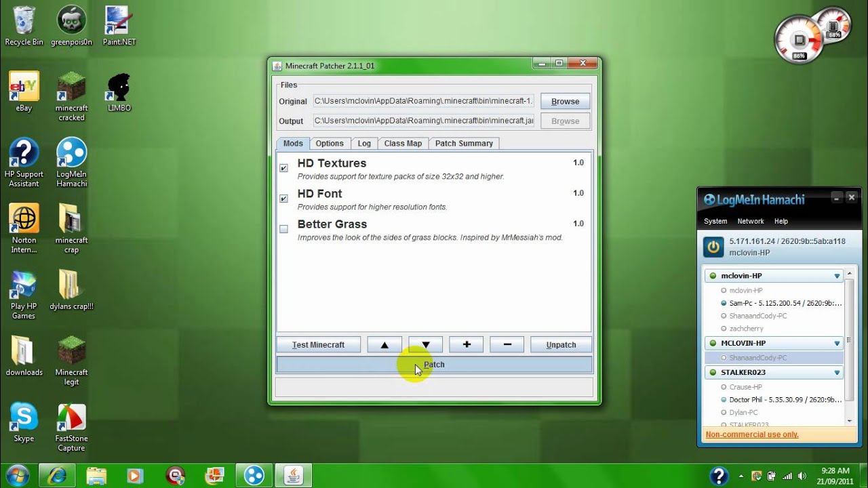Uncheck the HD Textures mod checkbox
868x488 pixels.
coord(283,168)
